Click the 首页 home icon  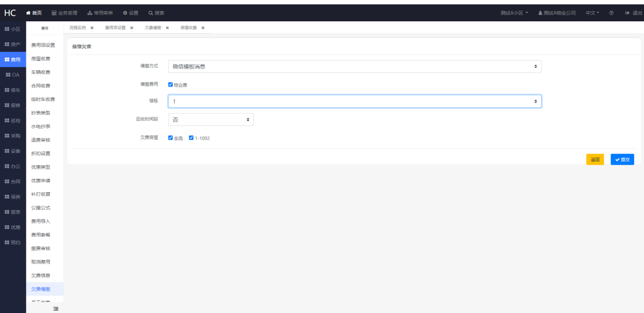click(x=28, y=13)
